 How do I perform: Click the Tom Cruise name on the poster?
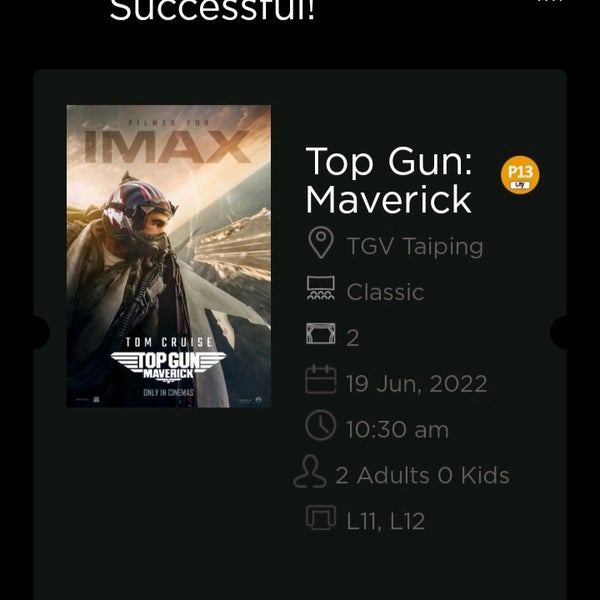click(169, 342)
